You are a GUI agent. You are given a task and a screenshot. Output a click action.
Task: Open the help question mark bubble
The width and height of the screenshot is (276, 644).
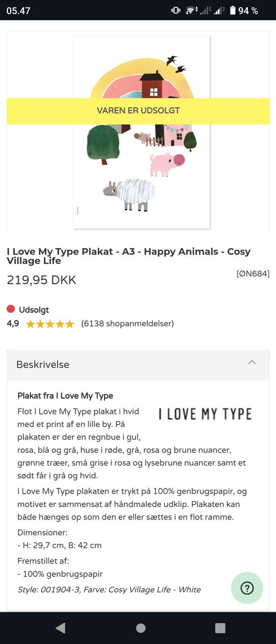pos(247,588)
